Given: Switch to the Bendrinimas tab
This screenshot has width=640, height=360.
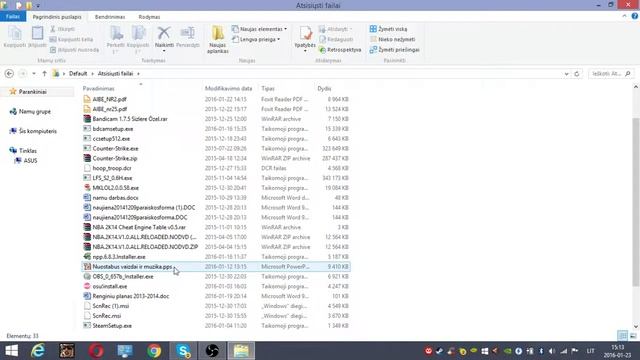Looking at the screenshot, I should [110, 17].
